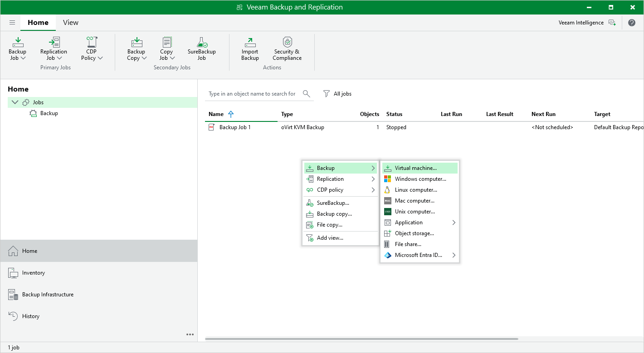Image resolution: width=644 pixels, height=353 pixels.
Task: Open Security & Compliance tool
Action: [287, 43]
